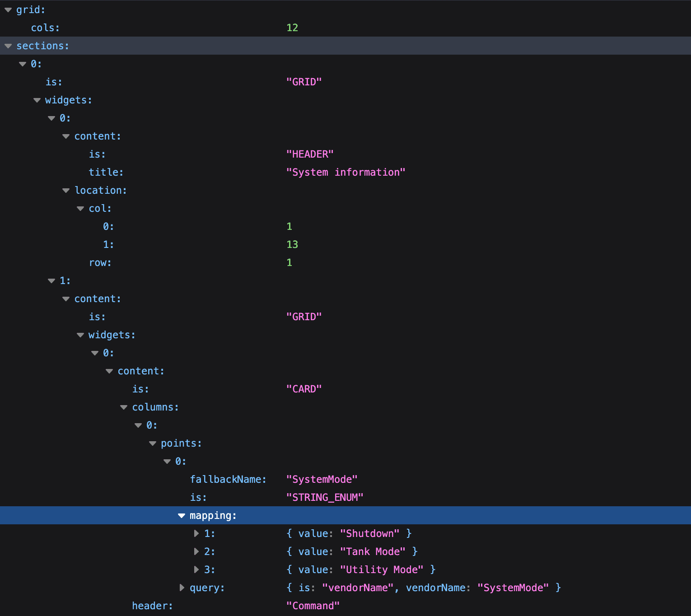Click the cols key under grid

coord(45,28)
